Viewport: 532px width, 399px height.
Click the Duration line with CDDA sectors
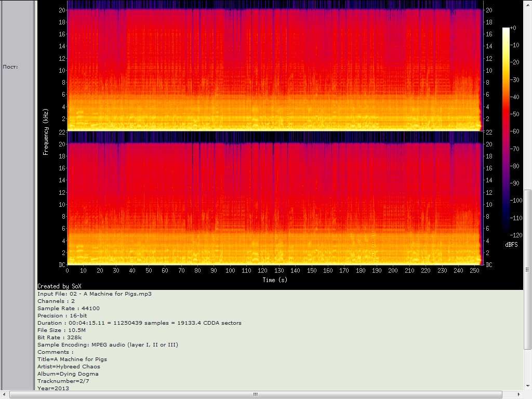click(x=139, y=323)
